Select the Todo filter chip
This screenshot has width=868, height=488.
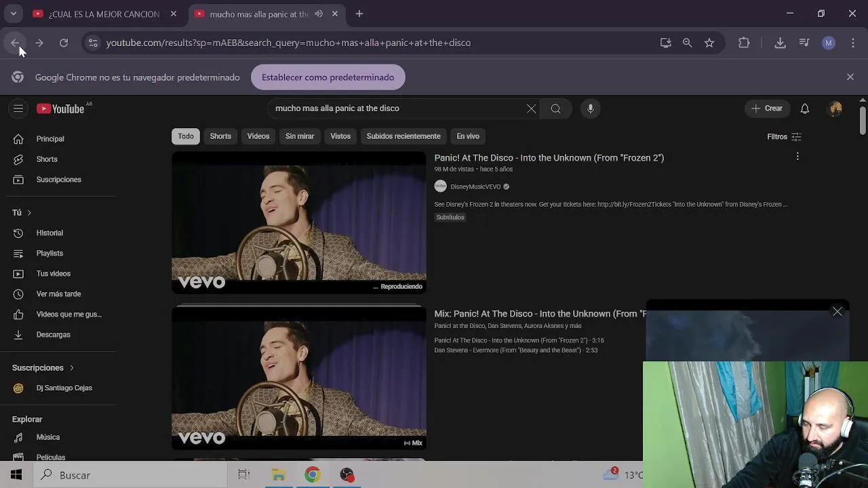(186, 136)
